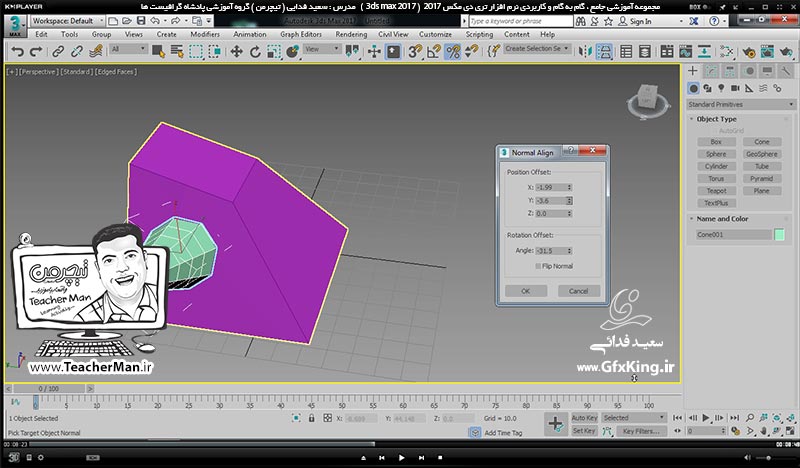The width and height of the screenshot is (800, 468).
Task: Switch to the Modify panel tab
Action: (x=711, y=71)
